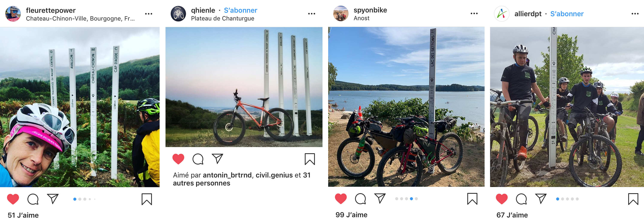Open more options for fleurettepower post
This screenshot has width=644, height=223.
pos(149,14)
